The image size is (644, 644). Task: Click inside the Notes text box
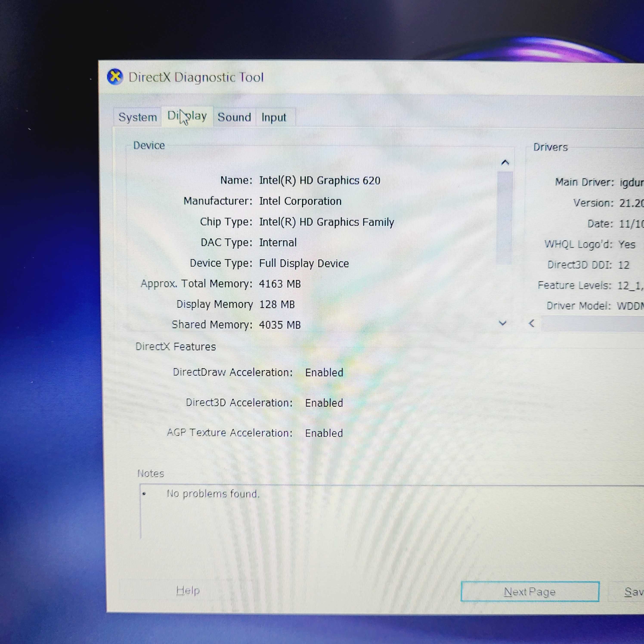tap(392, 512)
